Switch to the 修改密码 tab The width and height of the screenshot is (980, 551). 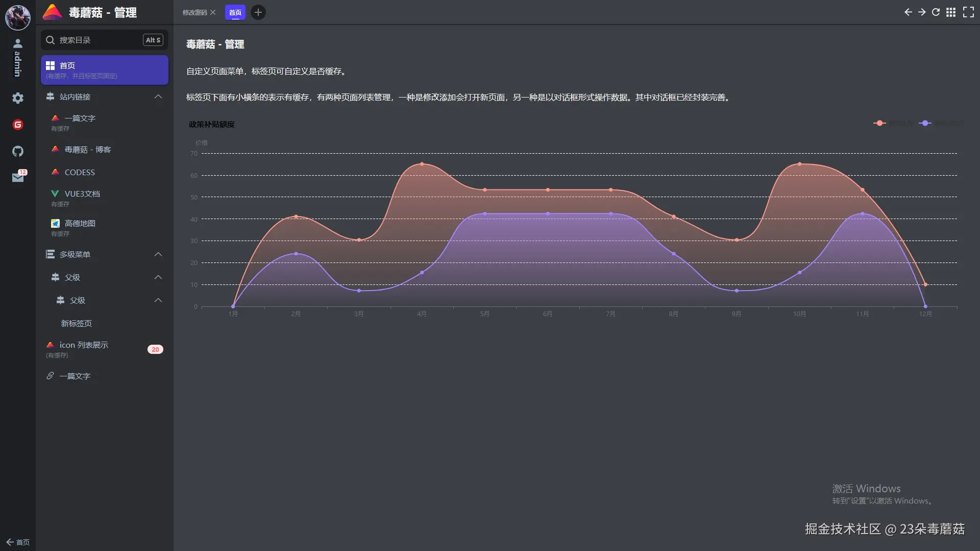pyautogui.click(x=195, y=12)
